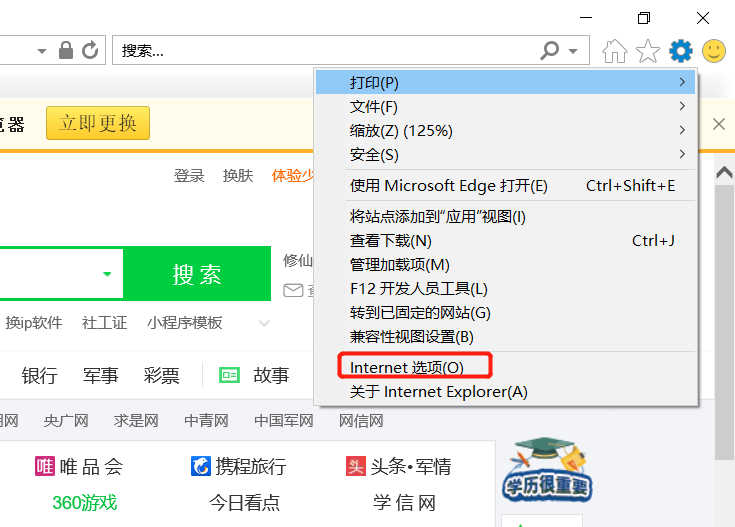Click the refresh page icon
The height and width of the screenshot is (527, 735).
pyautogui.click(x=90, y=50)
